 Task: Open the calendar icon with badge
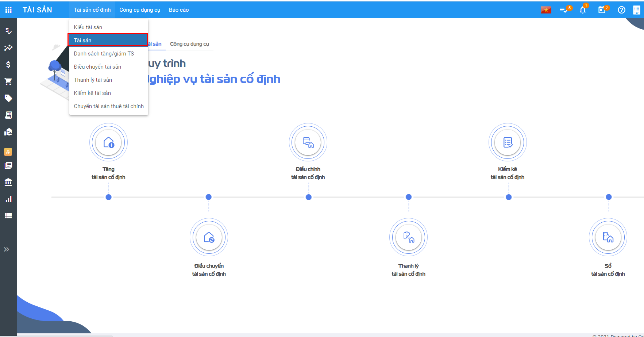click(x=602, y=10)
